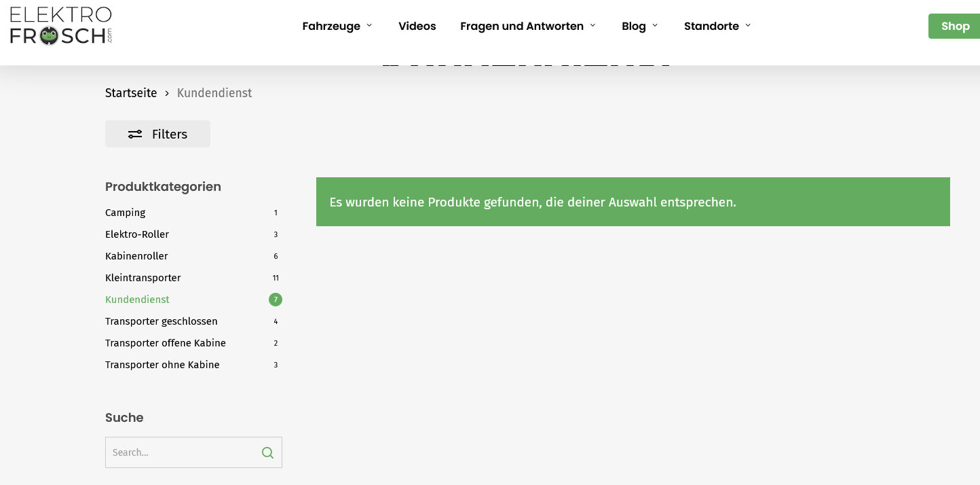Viewport: 980px width, 485px height.
Task: Click the Elektro Frosch logo
Action: [x=61, y=26]
